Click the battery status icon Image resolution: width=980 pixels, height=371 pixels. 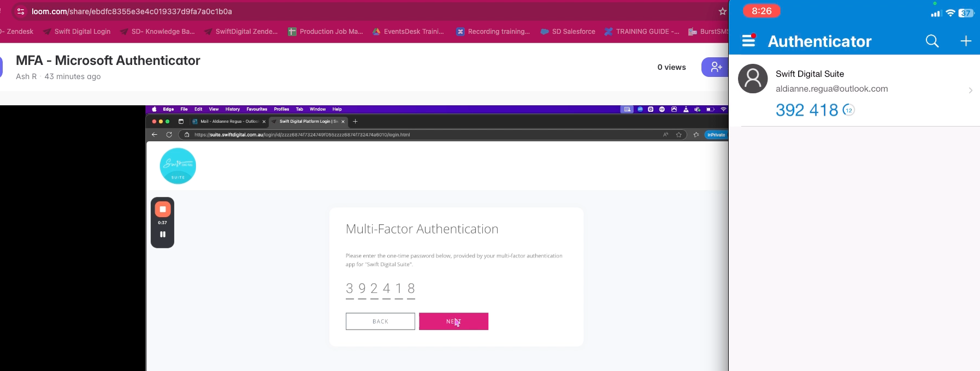(x=710, y=109)
